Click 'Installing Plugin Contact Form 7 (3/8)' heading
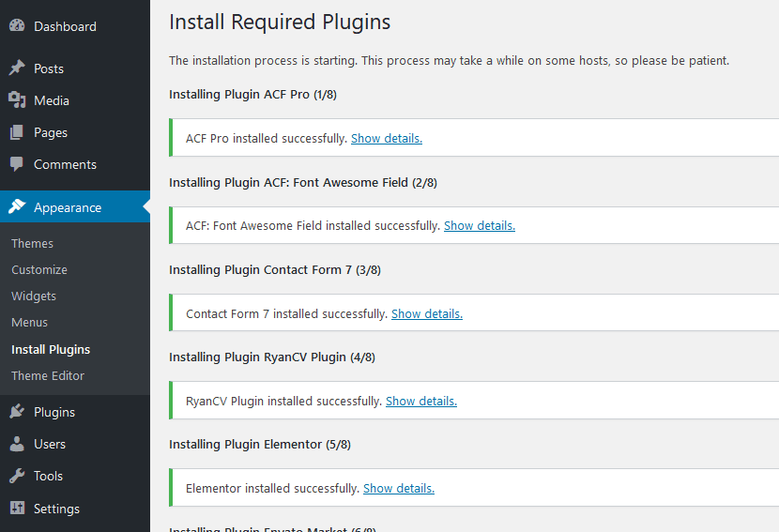The width and height of the screenshot is (779, 532). [275, 269]
